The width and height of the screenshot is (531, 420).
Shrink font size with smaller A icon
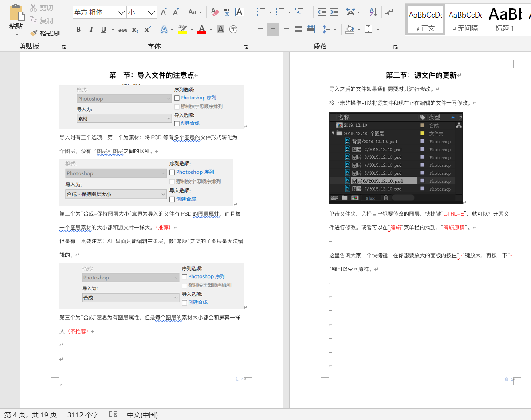click(176, 12)
